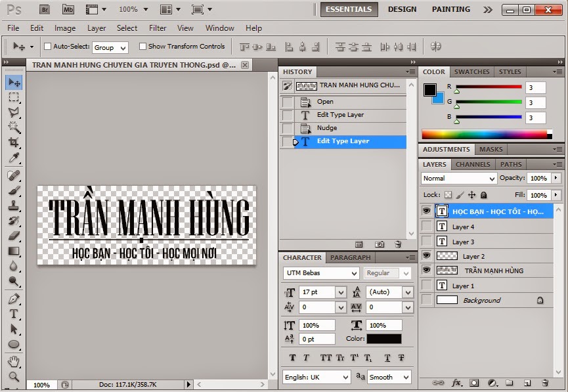
Task: Click the red R slider
Action: click(488, 87)
